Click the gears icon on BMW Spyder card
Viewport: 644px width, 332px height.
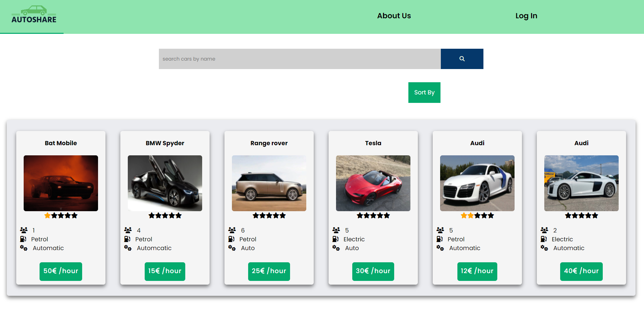[128, 248]
